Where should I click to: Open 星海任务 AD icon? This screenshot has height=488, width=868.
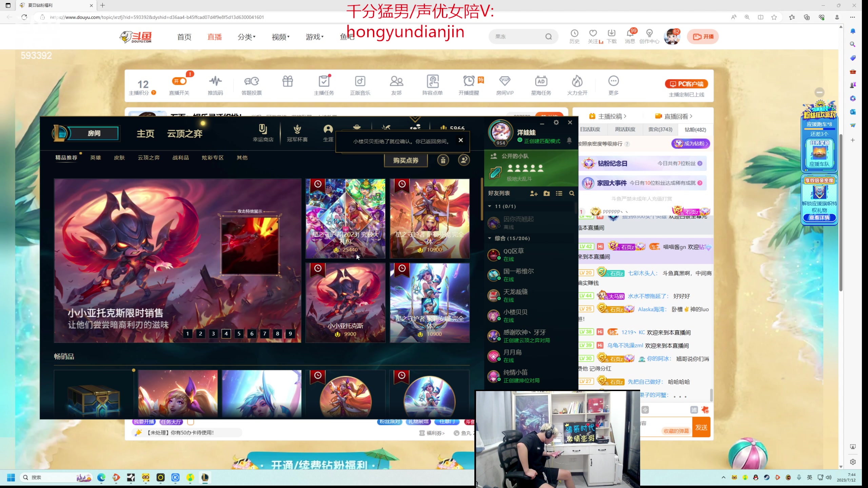coord(541,85)
